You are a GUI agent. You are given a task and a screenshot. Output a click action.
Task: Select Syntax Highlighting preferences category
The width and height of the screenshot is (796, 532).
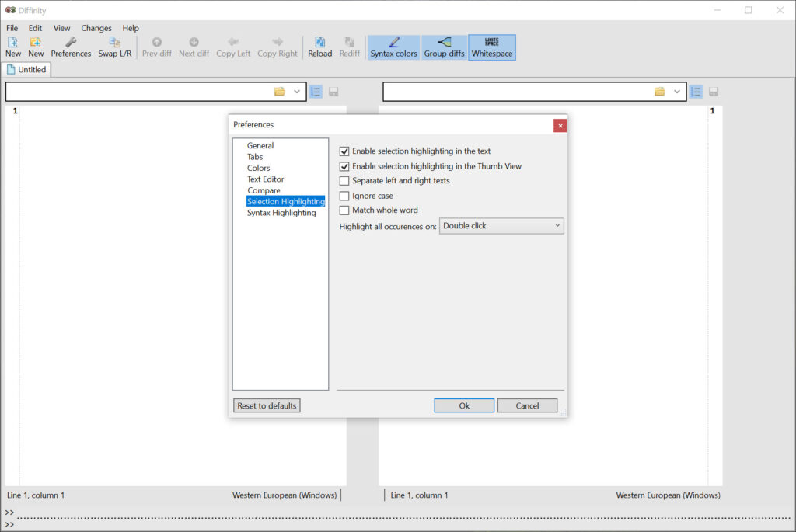click(281, 213)
